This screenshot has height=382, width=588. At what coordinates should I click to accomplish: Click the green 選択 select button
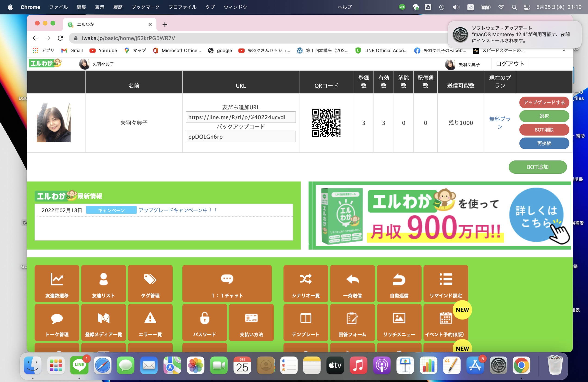[544, 116]
